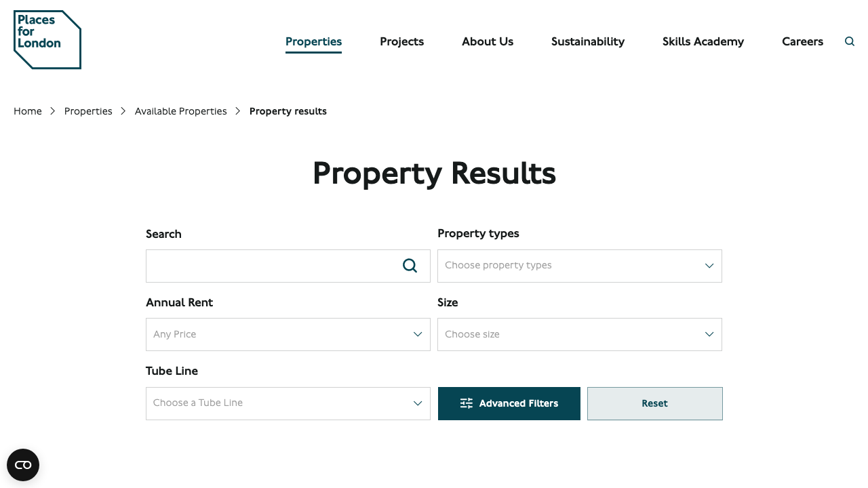Open the Choose property types dropdown
This screenshot has width=868, height=488.
579,266
